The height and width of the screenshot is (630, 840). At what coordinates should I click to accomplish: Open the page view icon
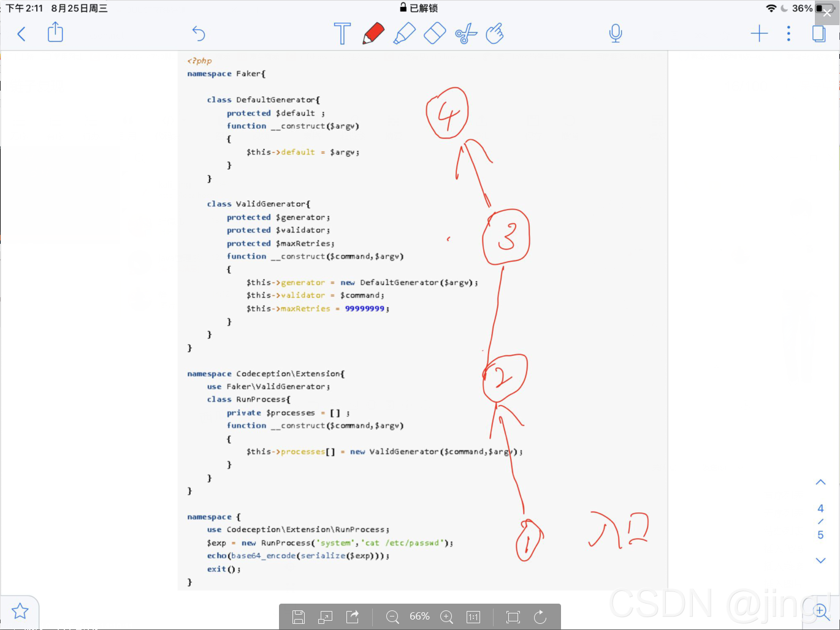click(819, 34)
